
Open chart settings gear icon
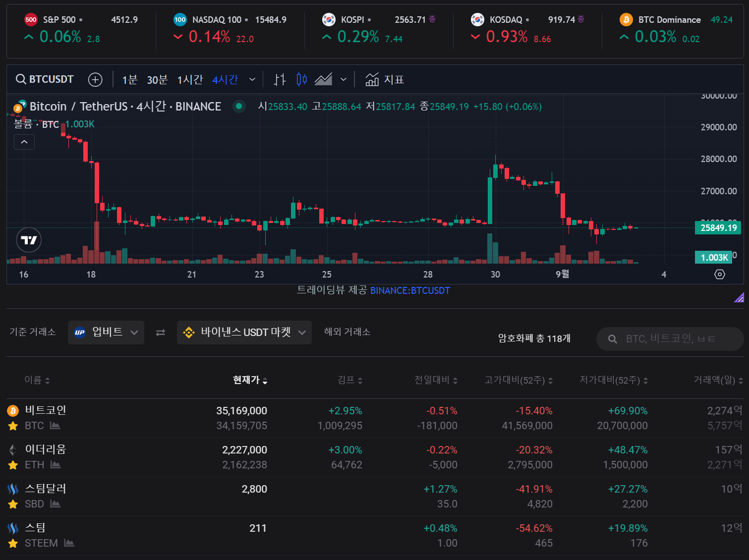tap(720, 274)
